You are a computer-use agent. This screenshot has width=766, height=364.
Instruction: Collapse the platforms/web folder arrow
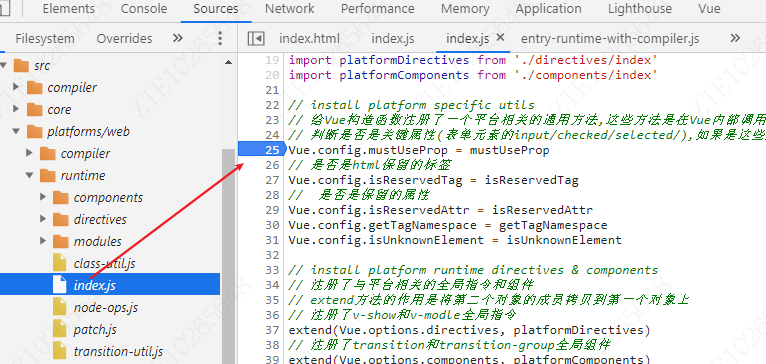pyautogui.click(x=17, y=131)
